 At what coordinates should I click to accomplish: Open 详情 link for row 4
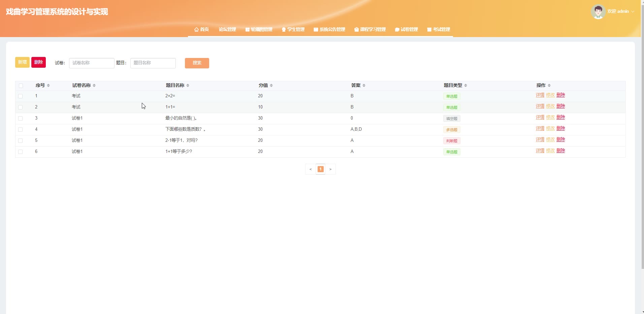point(540,128)
